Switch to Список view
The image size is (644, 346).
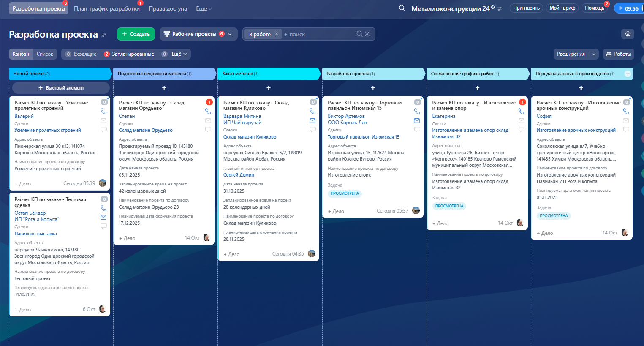pos(45,54)
